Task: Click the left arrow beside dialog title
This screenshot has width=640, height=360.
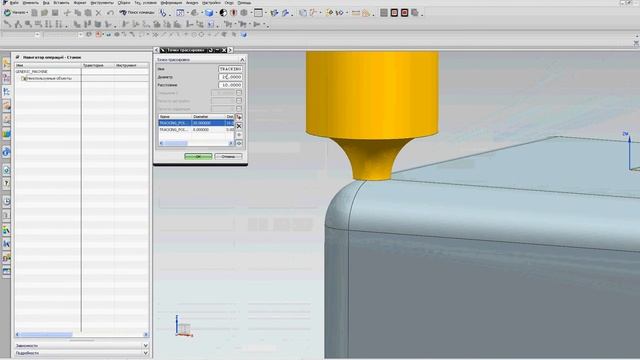Action: point(156,50)
